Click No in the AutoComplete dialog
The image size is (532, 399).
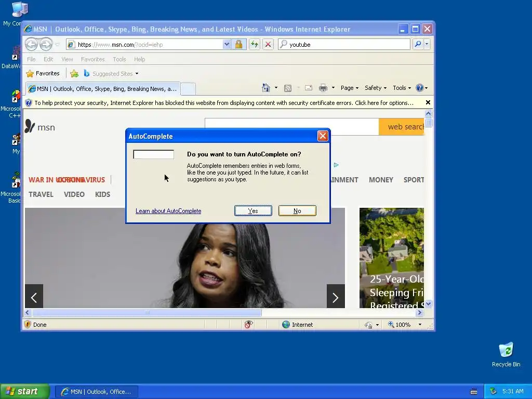click(297, 211)
